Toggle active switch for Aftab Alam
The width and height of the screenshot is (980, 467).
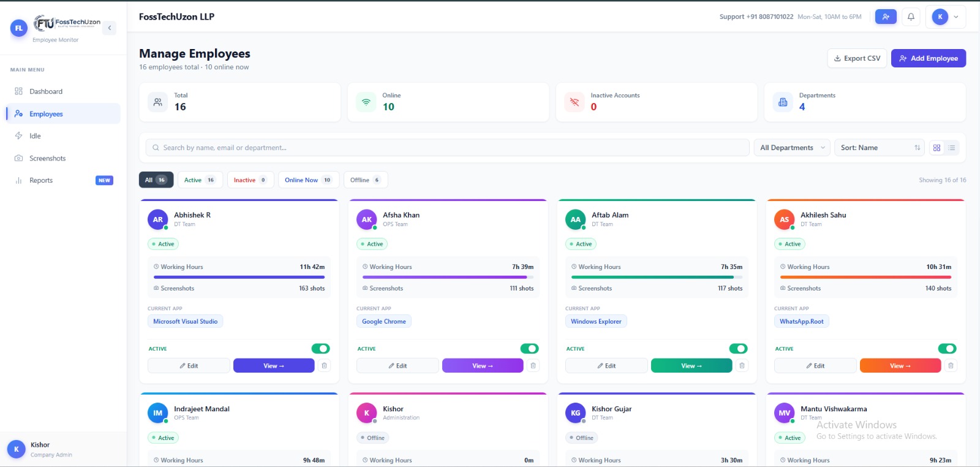[x=739, y=349]
